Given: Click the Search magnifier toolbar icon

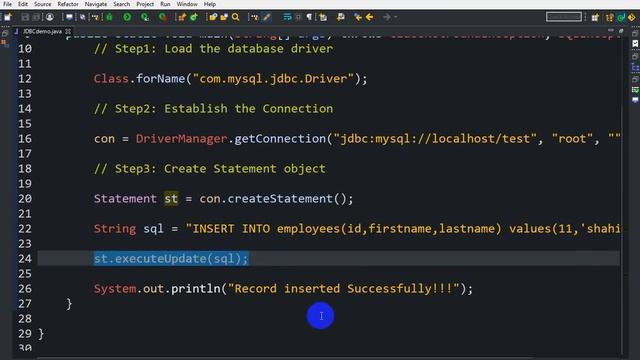Looking at the screenshot, I should [236, 17].
